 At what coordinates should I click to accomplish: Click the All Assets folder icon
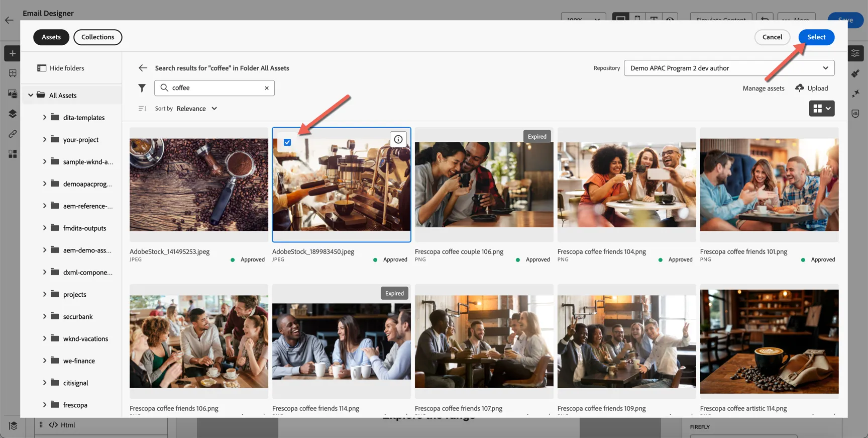tap(41, 95)
